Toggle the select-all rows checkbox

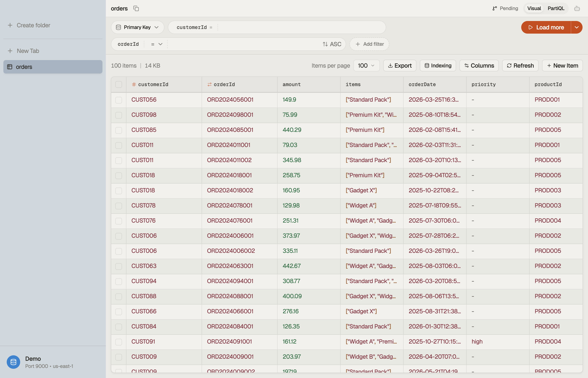[x=118, y=84]
